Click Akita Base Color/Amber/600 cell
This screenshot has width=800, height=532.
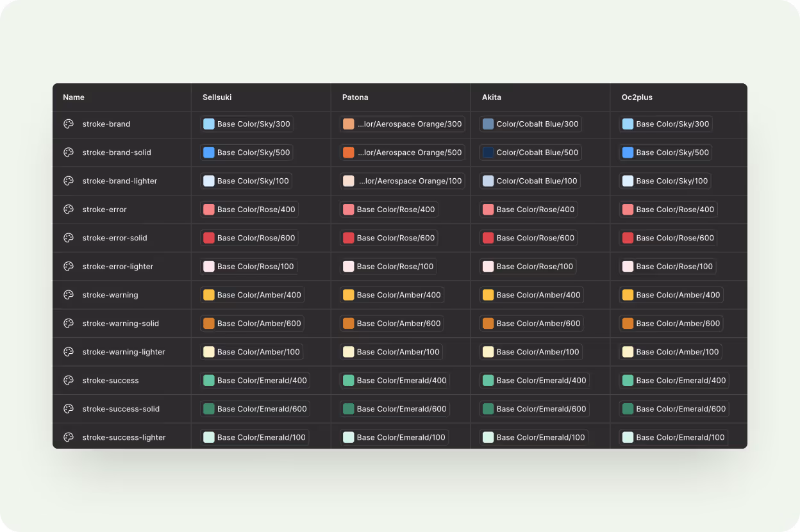click(x=531, y=323)
